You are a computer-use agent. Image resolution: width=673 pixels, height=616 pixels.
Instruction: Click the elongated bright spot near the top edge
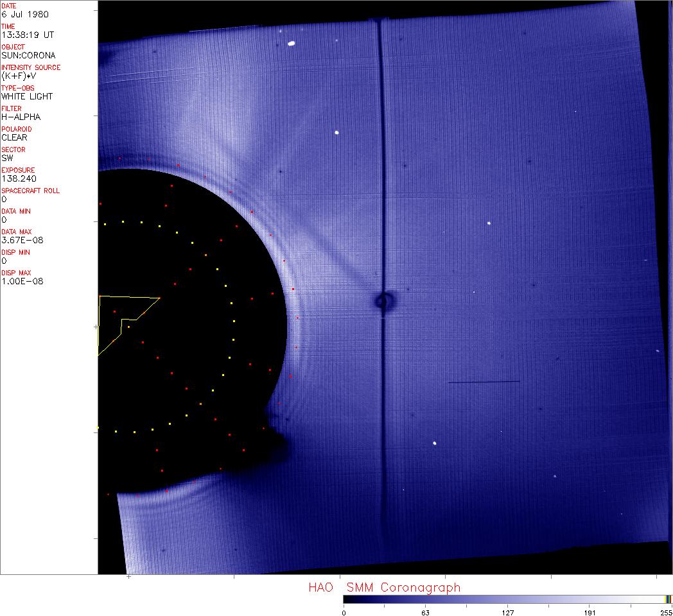(291, 44)
